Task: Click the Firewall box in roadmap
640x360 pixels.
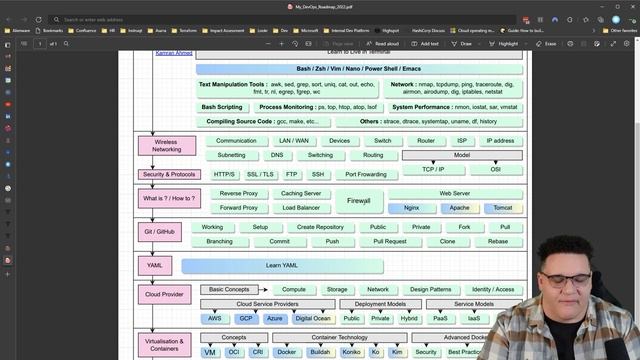Action: (x=359, y=201)
